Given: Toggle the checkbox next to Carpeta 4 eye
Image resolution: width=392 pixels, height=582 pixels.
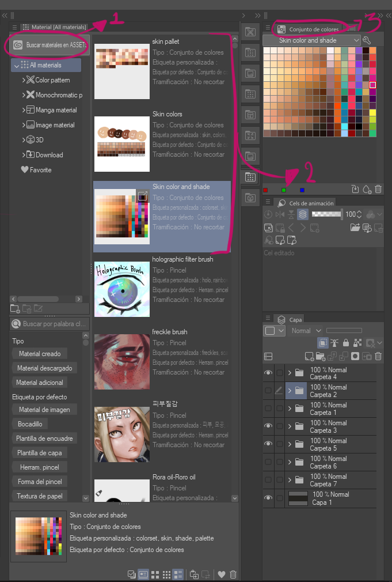Looking at the screenshot, I should coord(280,373).
